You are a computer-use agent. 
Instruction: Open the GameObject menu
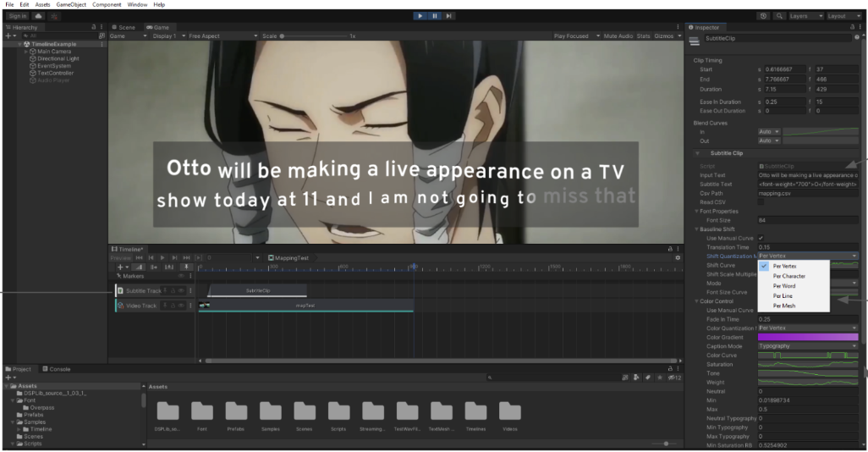pyautogui.click(x=71, y=4)
